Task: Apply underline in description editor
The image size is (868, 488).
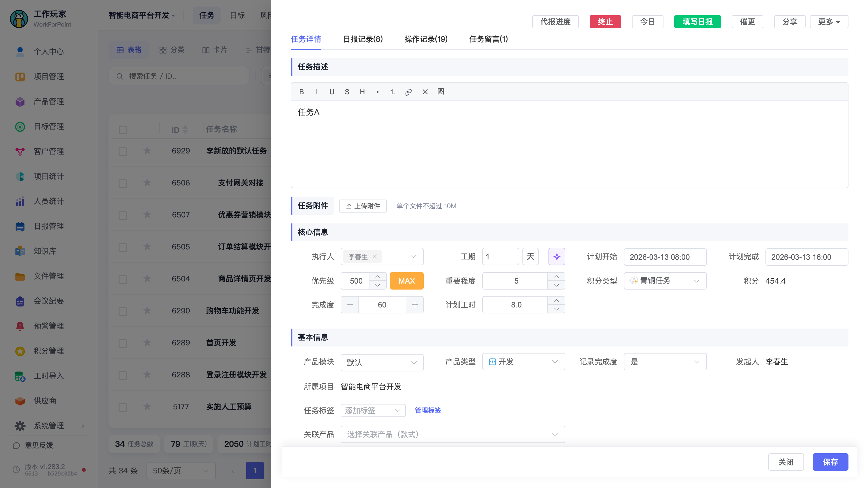Action: tap(331, 92)
